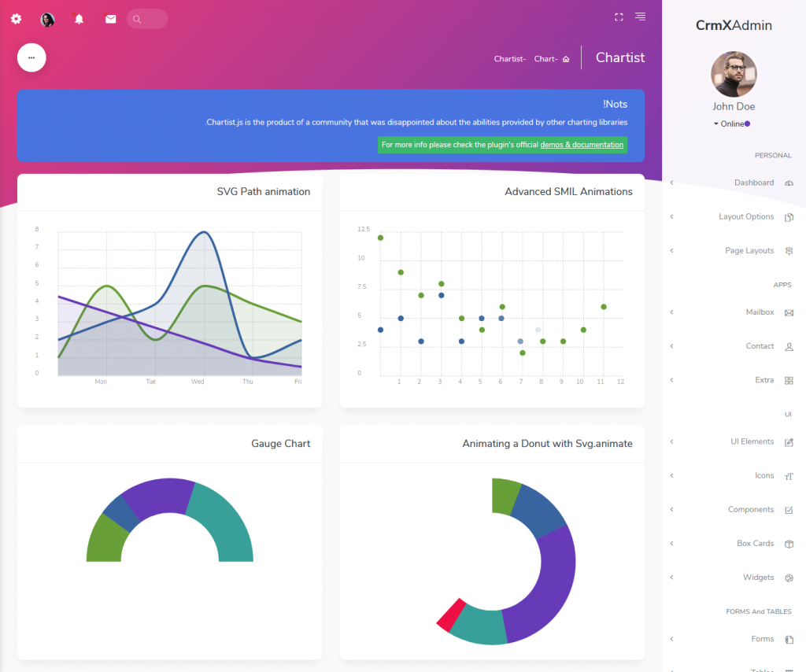The width and height of the screenshot is (806, 672).
Task: Expand UI Elements chevron
Action: click(672, 441)
